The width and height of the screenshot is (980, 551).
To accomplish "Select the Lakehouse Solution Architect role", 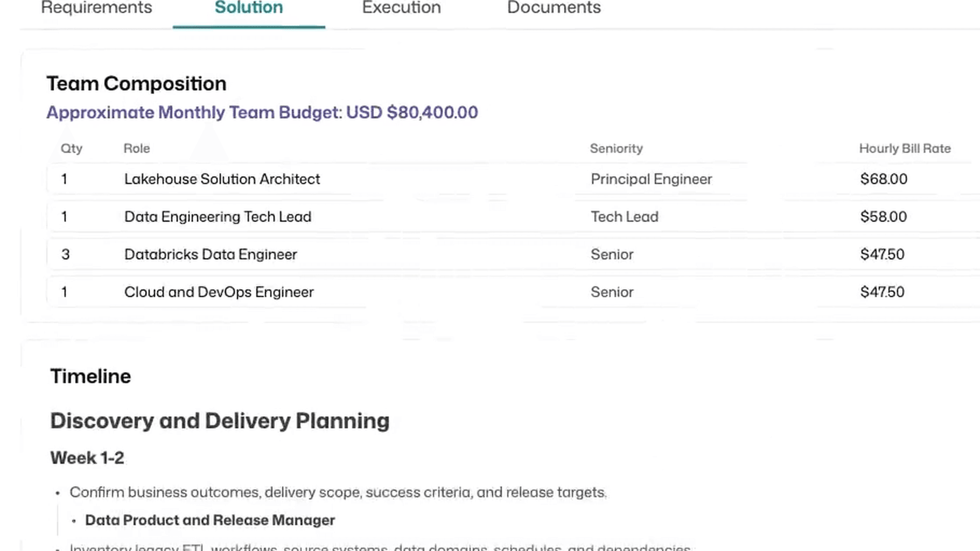I will coord(222,179).
